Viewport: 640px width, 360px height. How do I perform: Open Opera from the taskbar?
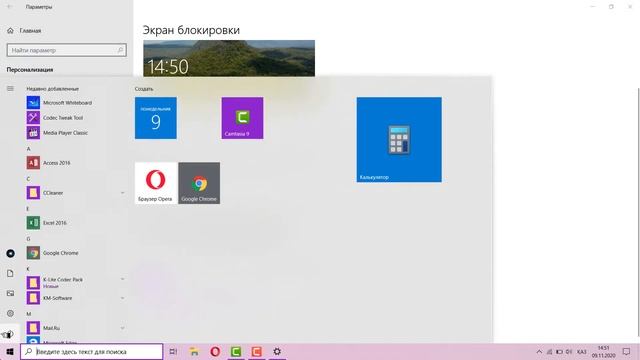[215, 351]
